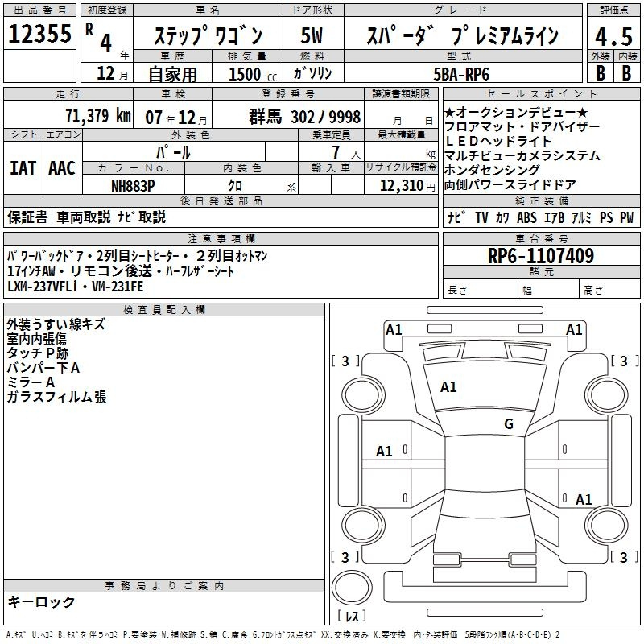The image size is (644, 644).
Task: Select the 幅 dimension field
Action: coord(548,288)
